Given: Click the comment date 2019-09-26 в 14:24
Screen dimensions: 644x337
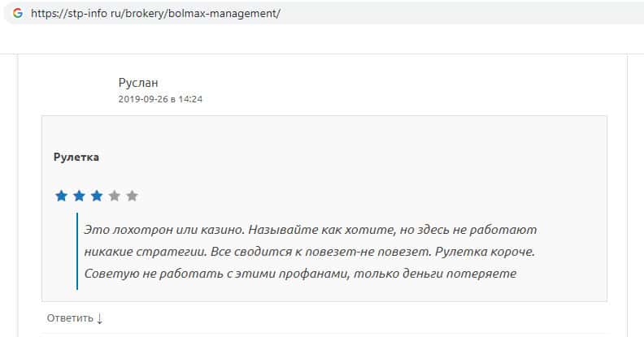Looking at the screenshot, I should pos(160,99).
